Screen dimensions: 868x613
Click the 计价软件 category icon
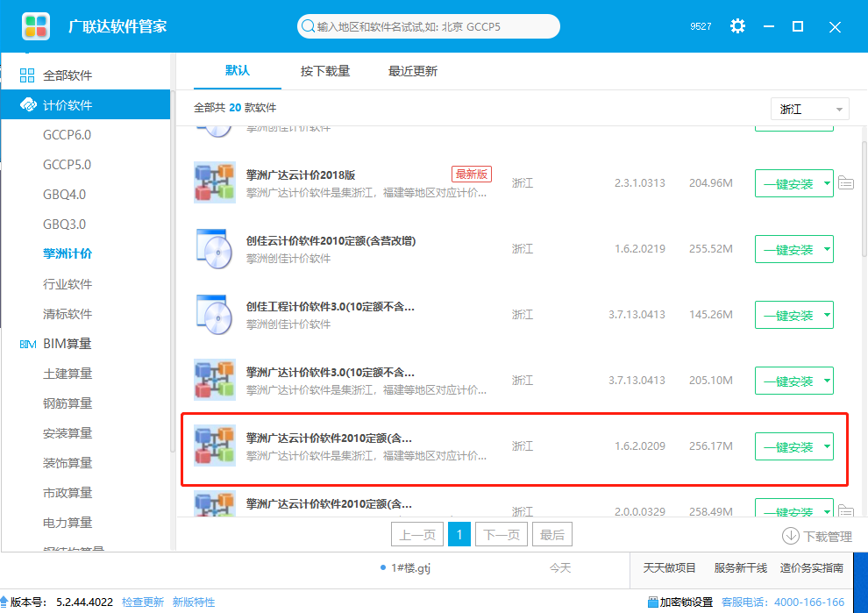click(x=28, y=104)
